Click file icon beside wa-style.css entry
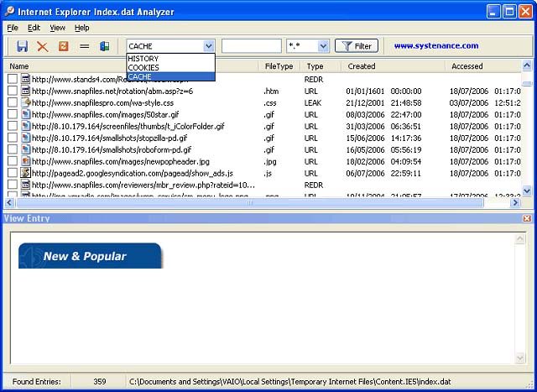The height and width of the screenshot is (392, 537). (26, 102)
